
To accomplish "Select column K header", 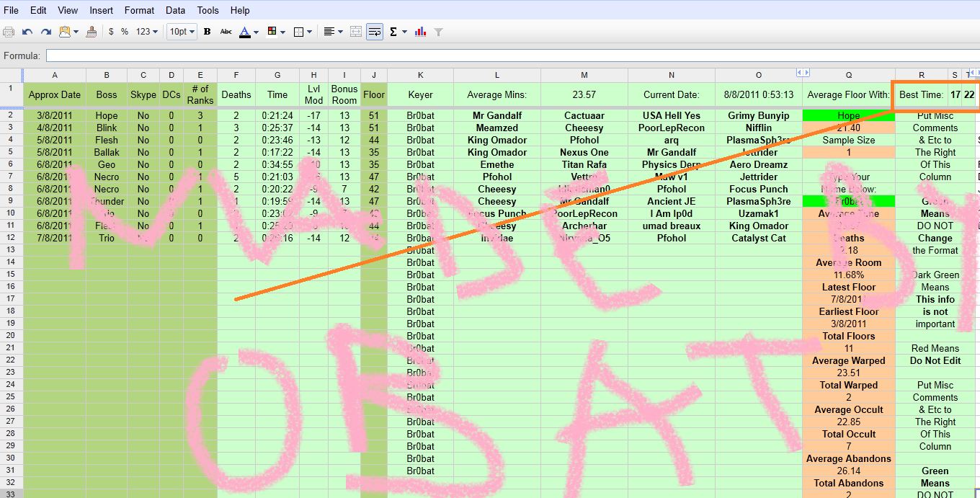I will pos(420,75).
